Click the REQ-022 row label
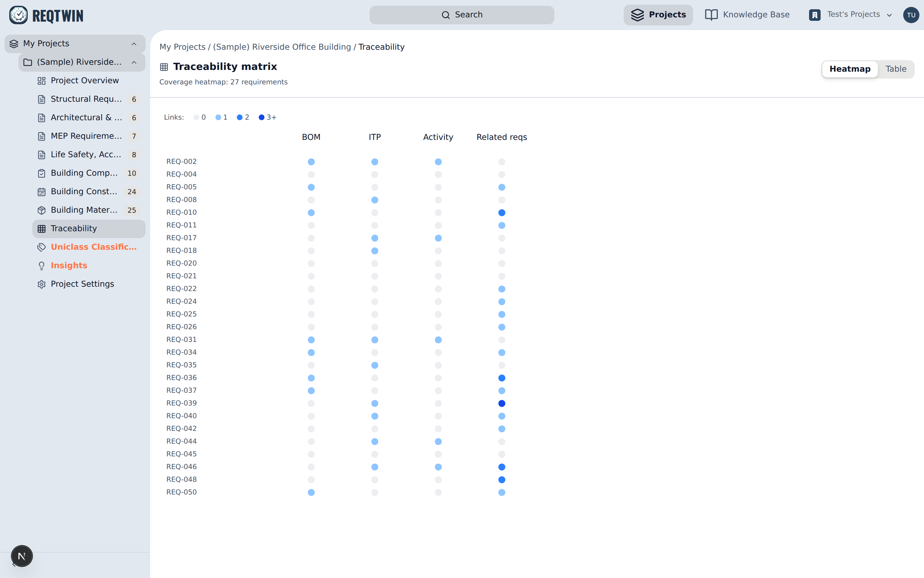This screenshot has width=924, height=578. coord(181,289)
